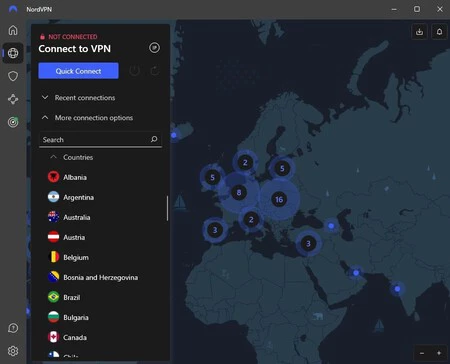The height and width of the screenshot is (364, 450).
Task: Click the Iceland server dot on map
Action: coord(174,135)
